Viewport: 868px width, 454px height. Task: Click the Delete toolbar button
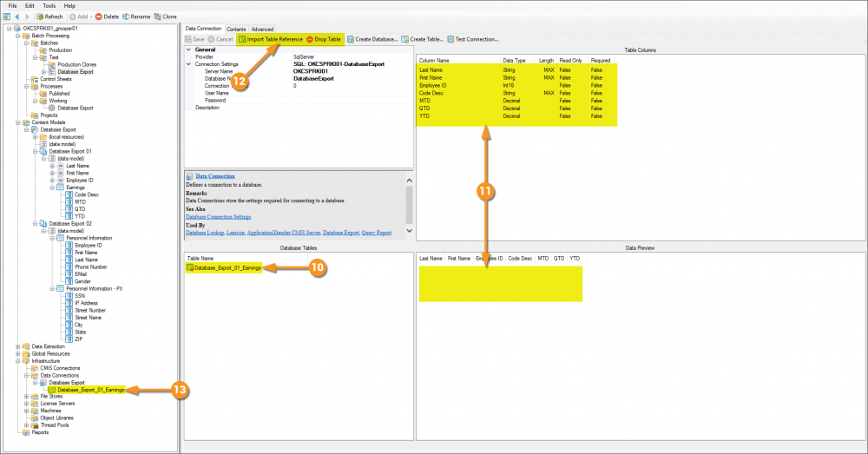point(107,16)
